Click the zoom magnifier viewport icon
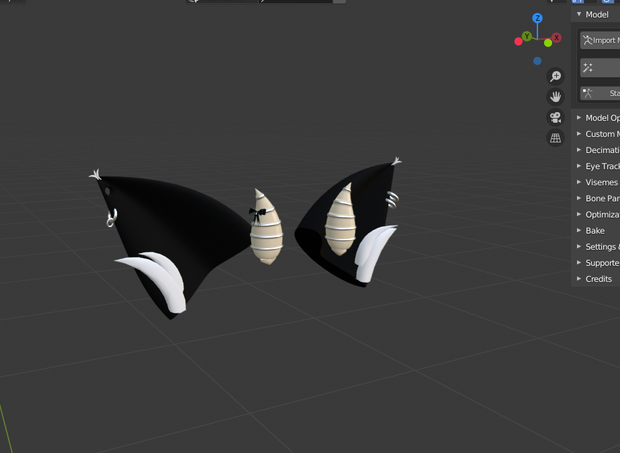 coord(556,76)
